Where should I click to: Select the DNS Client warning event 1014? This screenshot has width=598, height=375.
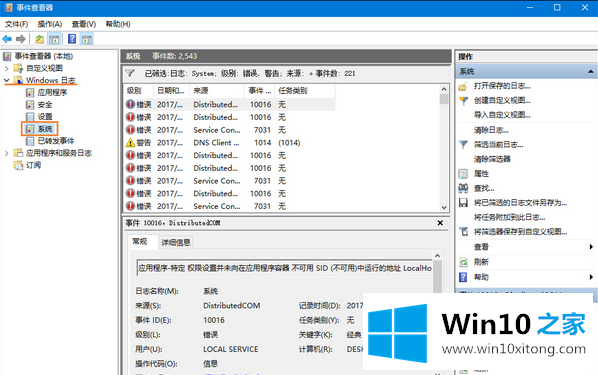pyautogui.click(x=230, y=143)
